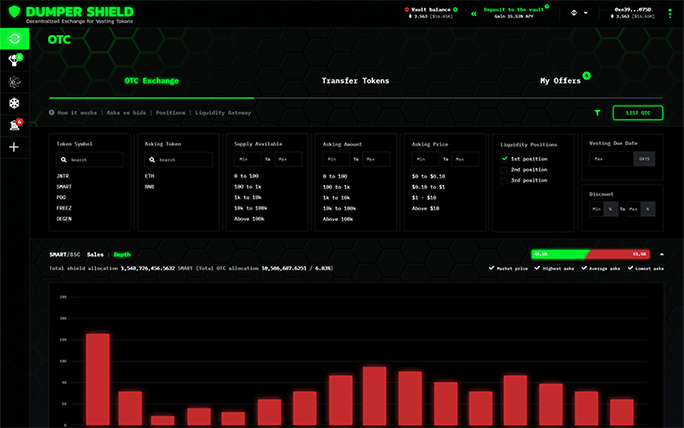Toggle the Highest asks checkbox

pos(537,268)
